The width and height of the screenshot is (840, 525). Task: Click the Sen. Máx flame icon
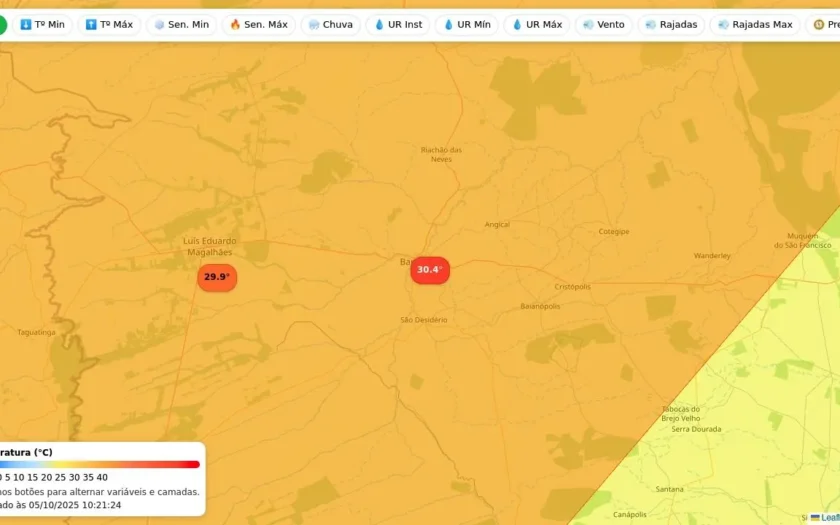235,25
